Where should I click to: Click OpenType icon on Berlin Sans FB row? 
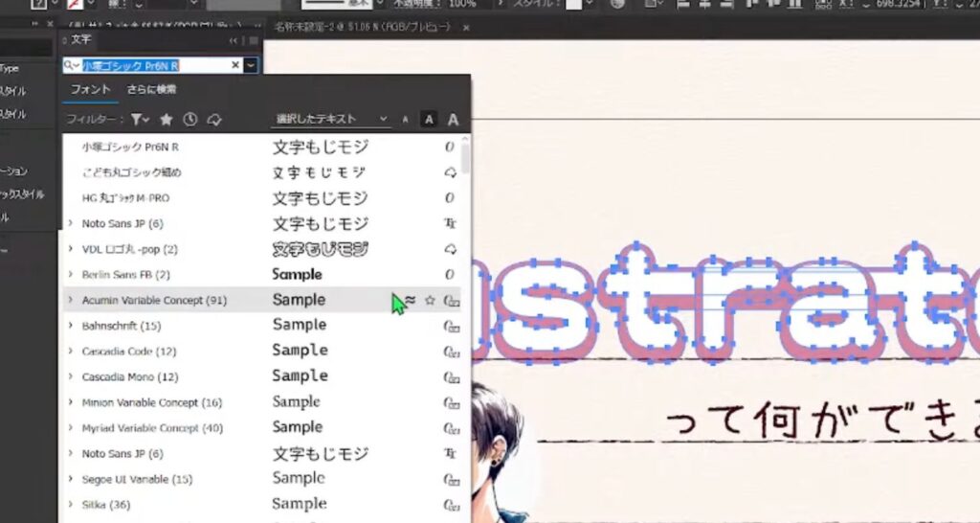point(450,275)
